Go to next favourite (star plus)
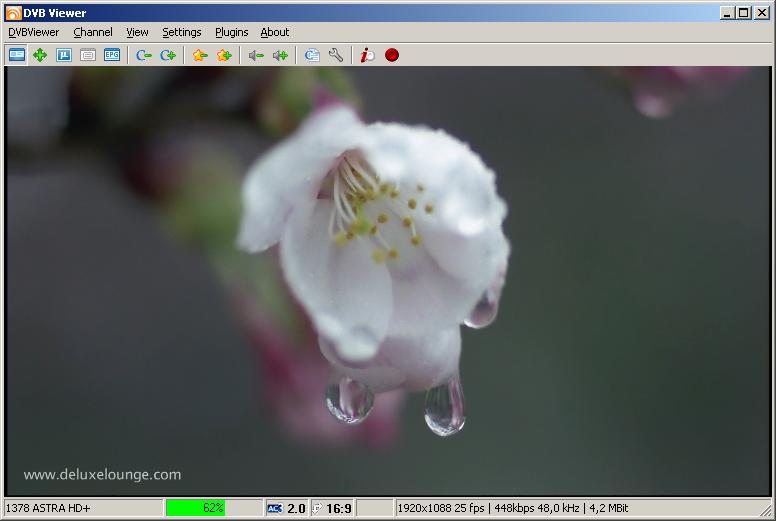This screenshot has height=521, width=776. [224, 55]
